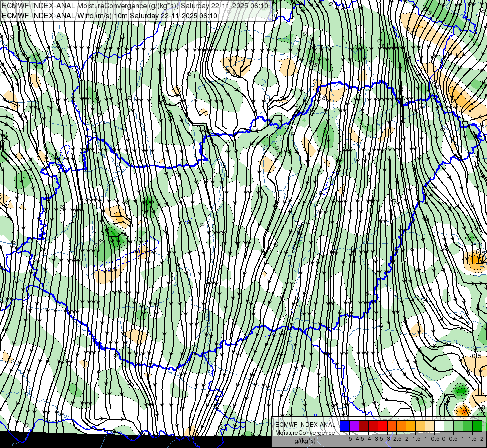Click the white legend swatch between -0.5 and 0

439,426
